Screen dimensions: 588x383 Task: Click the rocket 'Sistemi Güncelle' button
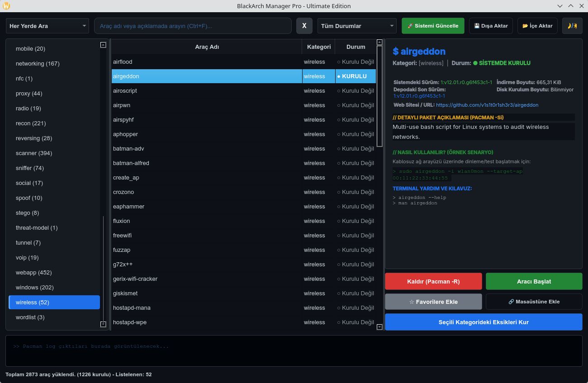pyautogui.click(x=433, y=26)
